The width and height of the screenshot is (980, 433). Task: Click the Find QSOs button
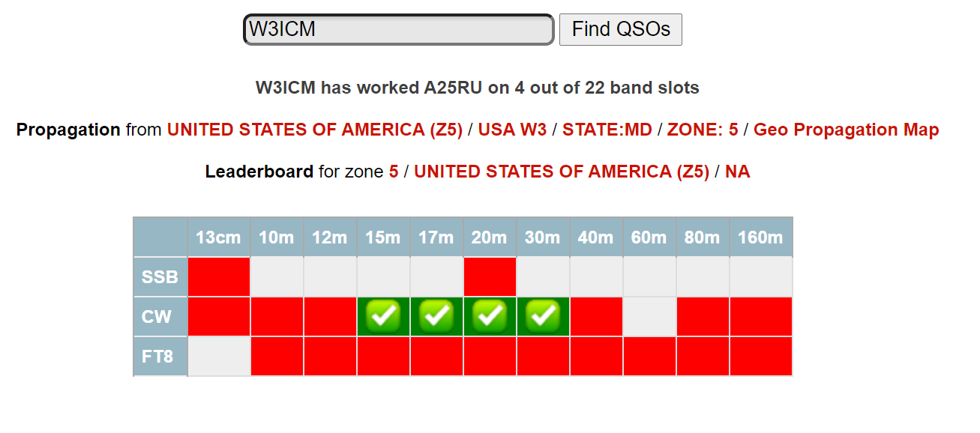[x=621, y=30]
